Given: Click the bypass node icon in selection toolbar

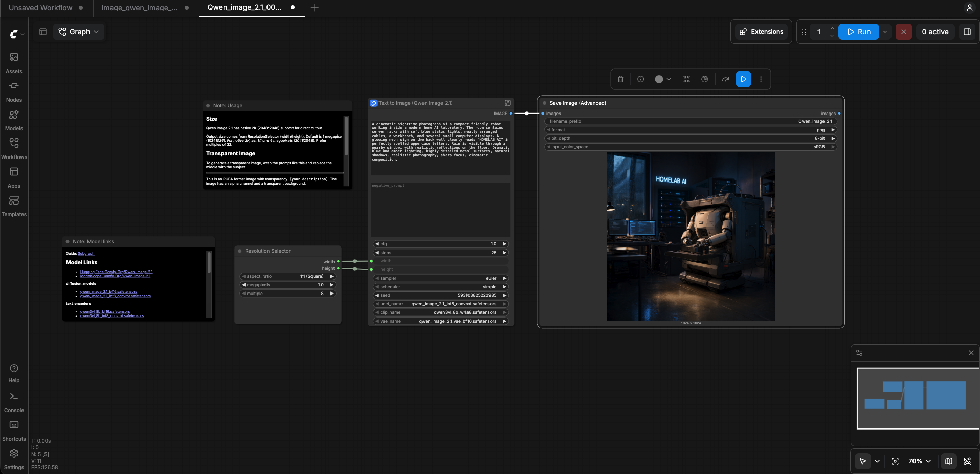Looking at the screenshot, I should tap(725, 79).
